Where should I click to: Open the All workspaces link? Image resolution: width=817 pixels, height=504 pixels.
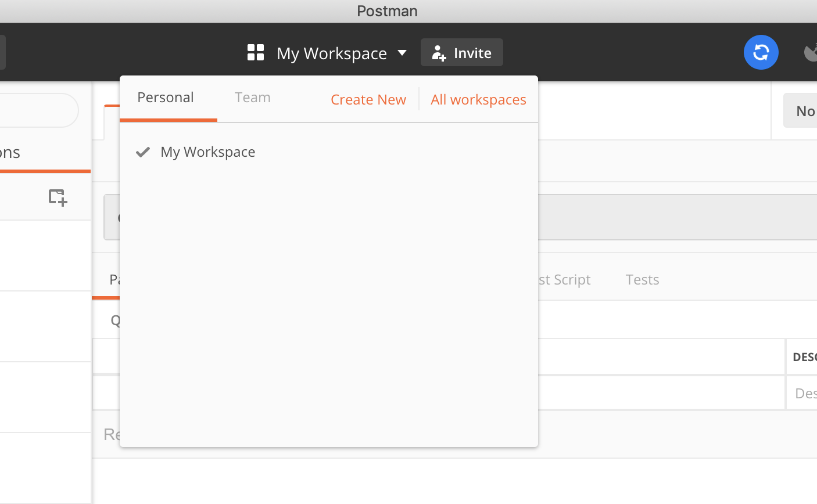pos(478,100)
